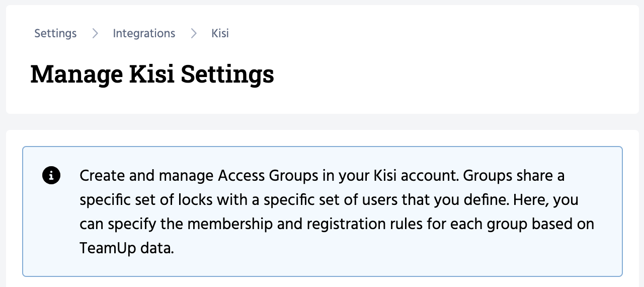The image size is (644, 287).
Task: Click the words Kisi account in the banner
Action: 416,176
